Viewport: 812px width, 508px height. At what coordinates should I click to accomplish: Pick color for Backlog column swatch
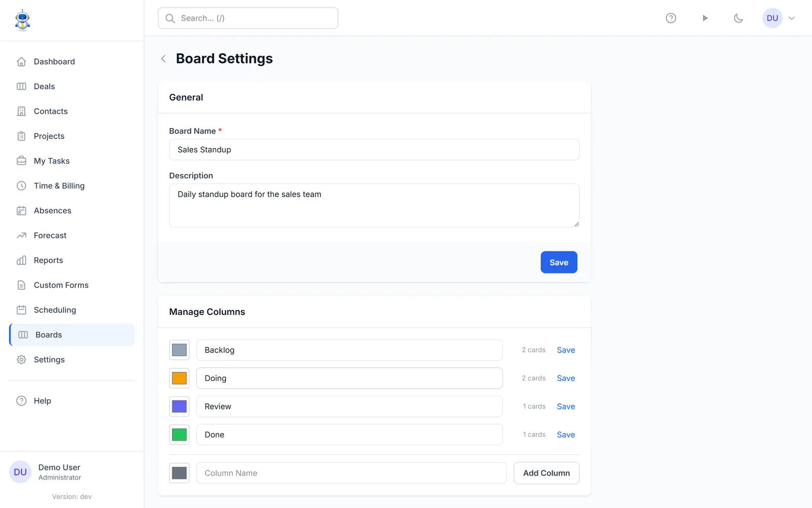point(179,350)
